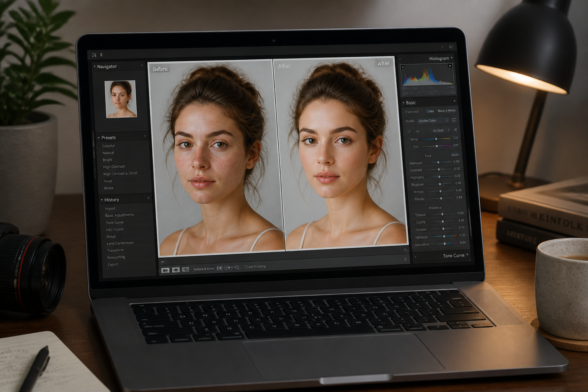Open the As Shot white balance dropdown
588x392 pixels.
point(441,131)
